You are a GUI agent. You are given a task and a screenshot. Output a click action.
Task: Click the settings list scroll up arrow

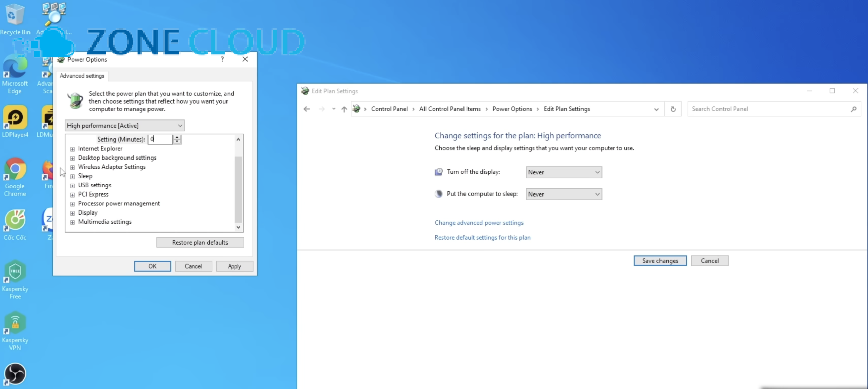point(238,140)
